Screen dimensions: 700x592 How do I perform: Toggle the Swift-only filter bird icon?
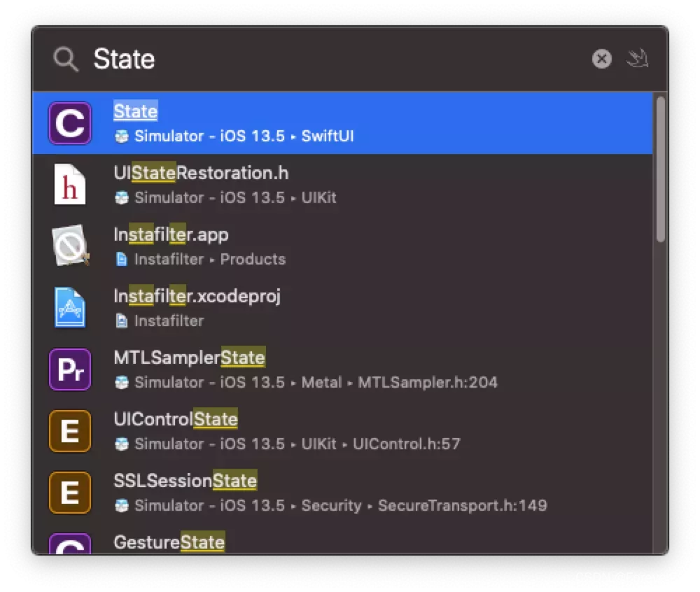click(x=637, y=58)
